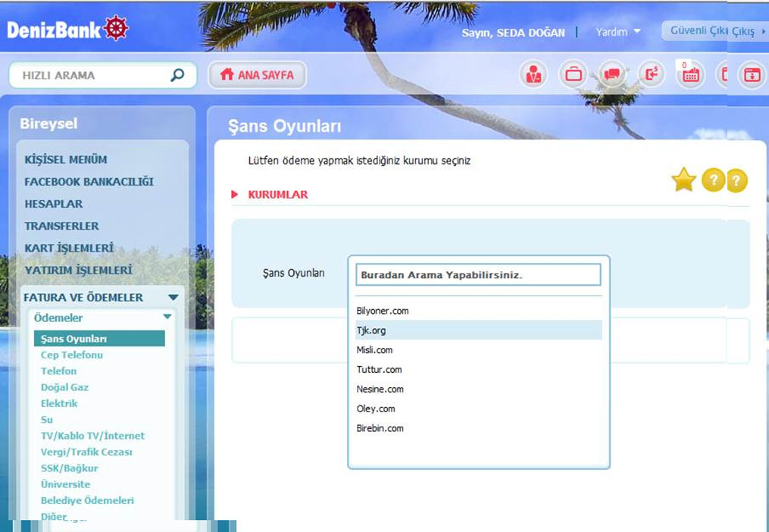Open the TRANSFERLER menu
Screen dimensions: 769x532
click(62, 226)
